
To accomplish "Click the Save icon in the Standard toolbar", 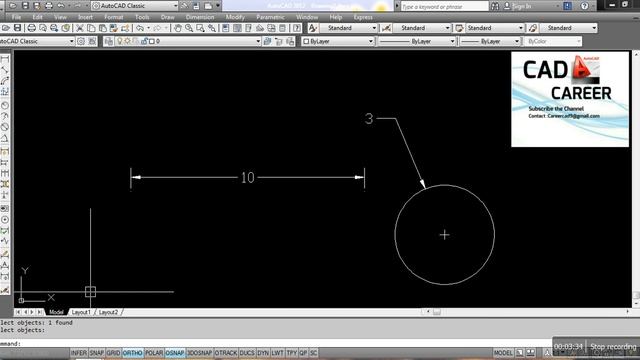I will tap(18, 28).
